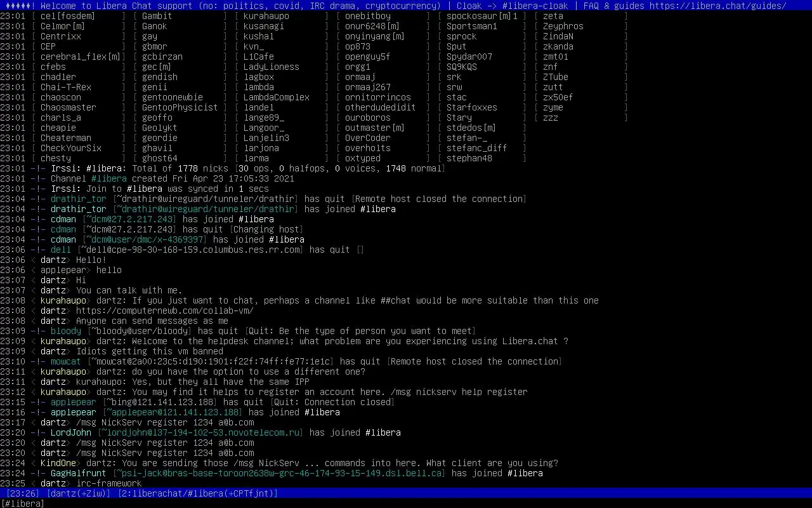Select nick kurahaupo in the names list
This screenshot has height=508, width=812.
(x=266, y=16)
